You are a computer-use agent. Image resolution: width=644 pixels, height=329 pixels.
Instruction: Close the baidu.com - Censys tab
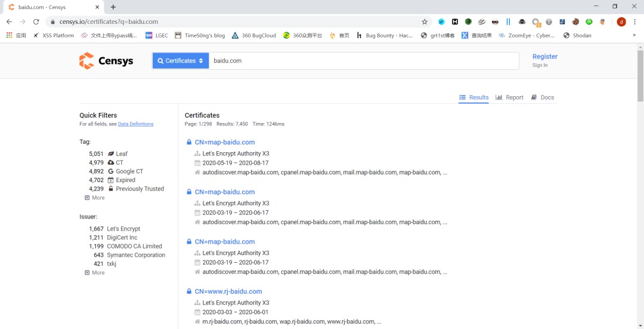pyautogui.click(x=97, y=7)
